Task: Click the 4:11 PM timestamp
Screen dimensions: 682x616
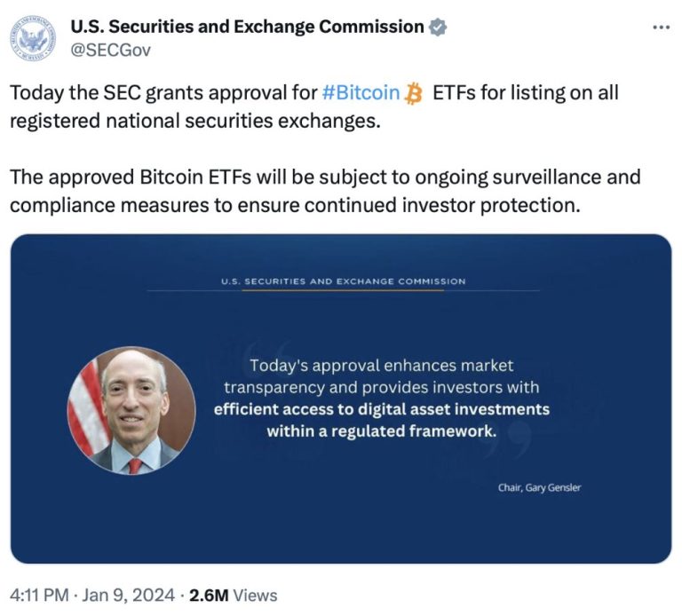Action: click(39, 595)
